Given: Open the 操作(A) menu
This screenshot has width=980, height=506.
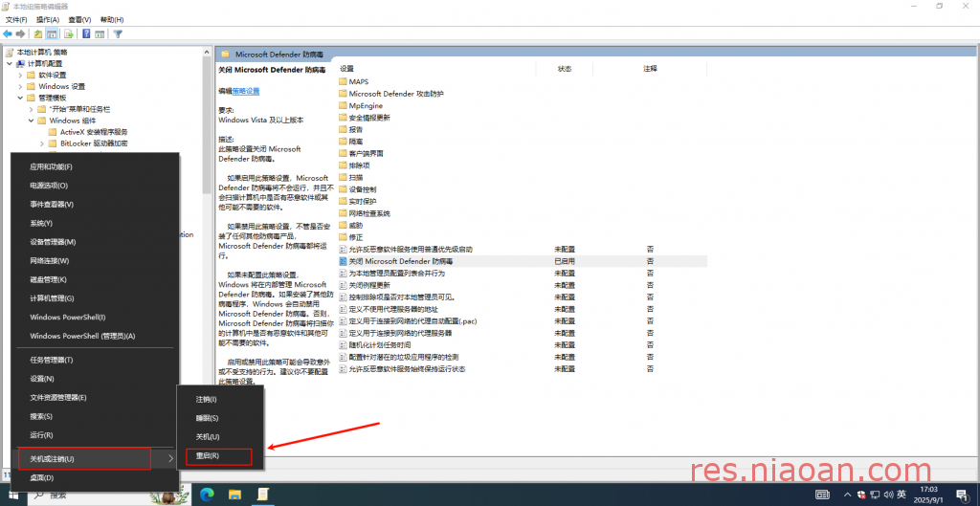Looking at the screenshot, I should coord(48,20).
